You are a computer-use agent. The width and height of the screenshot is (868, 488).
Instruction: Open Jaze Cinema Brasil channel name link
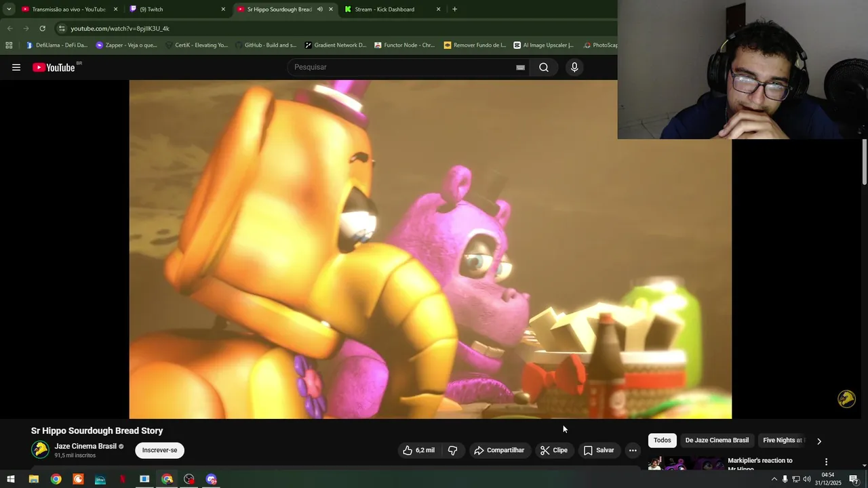tap(85, 446)
